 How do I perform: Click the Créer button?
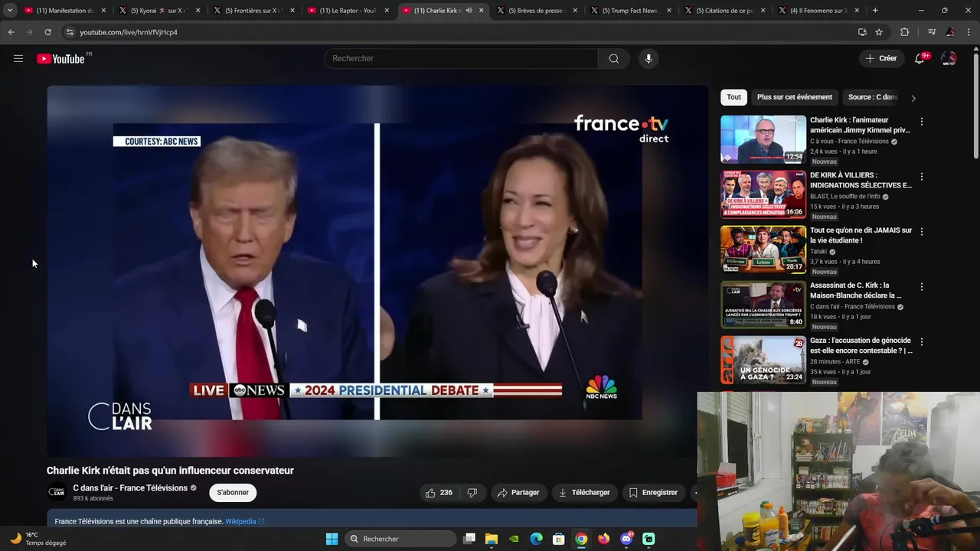click(x=880, y=58)
